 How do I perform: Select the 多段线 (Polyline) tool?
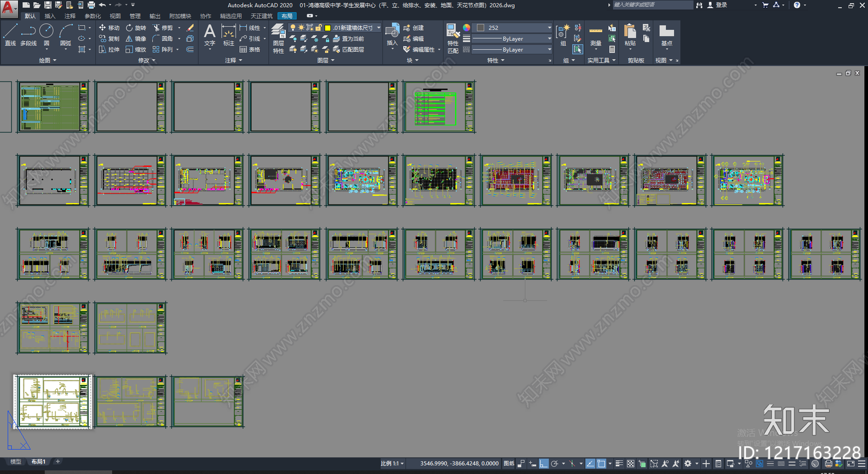(28, 35)
